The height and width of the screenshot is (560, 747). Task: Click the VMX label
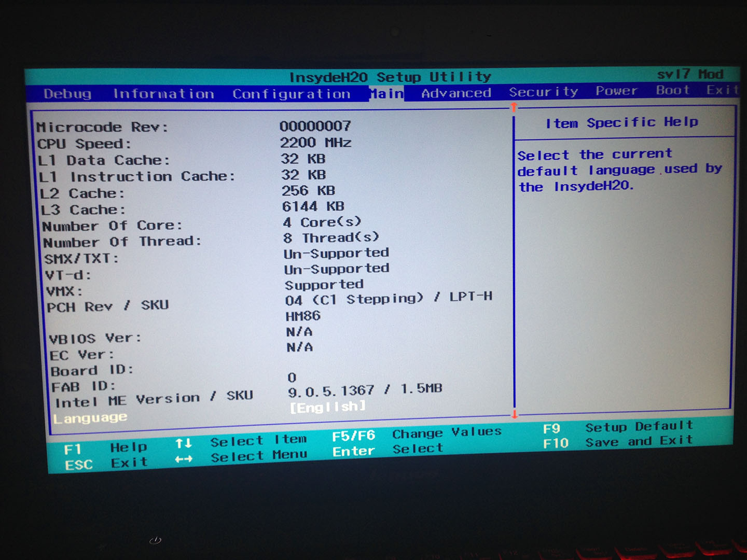(64, 291)
